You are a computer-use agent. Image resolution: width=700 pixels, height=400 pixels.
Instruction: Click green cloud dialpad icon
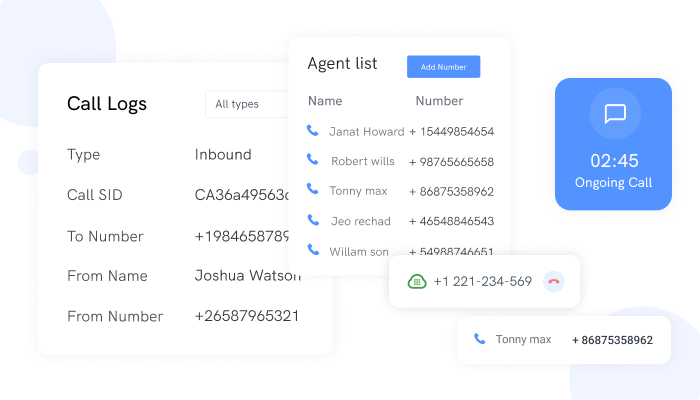coord(417,282)
